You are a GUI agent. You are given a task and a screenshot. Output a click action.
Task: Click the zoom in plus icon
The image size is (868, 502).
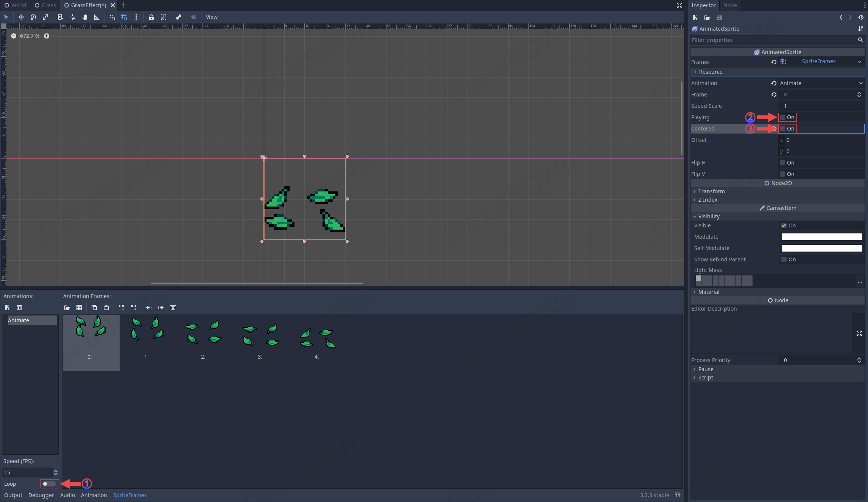[x=47, y=36]
